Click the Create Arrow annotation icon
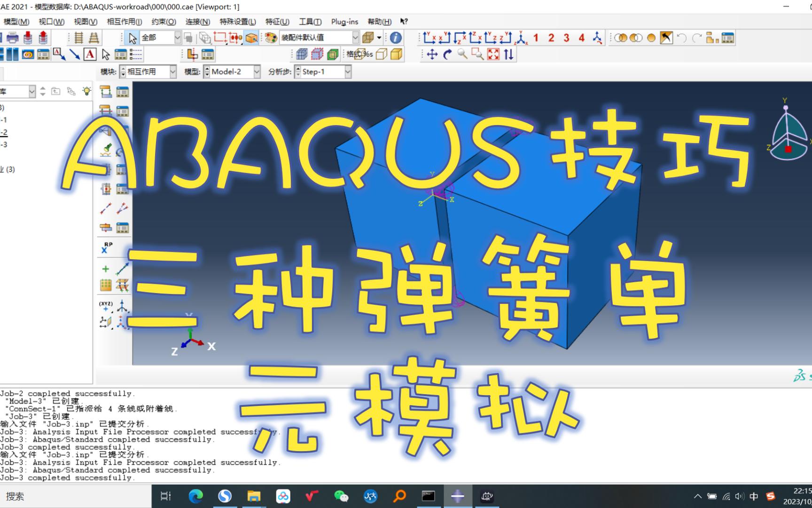The width and height of the screenshot is (812, 508). click(74, 55)
